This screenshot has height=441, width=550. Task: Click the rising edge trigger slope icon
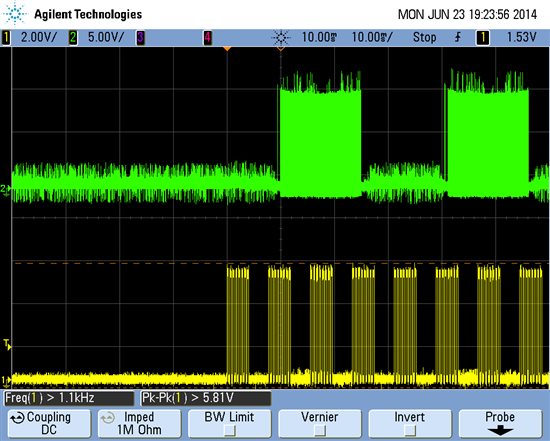click(x=458, y=37)
